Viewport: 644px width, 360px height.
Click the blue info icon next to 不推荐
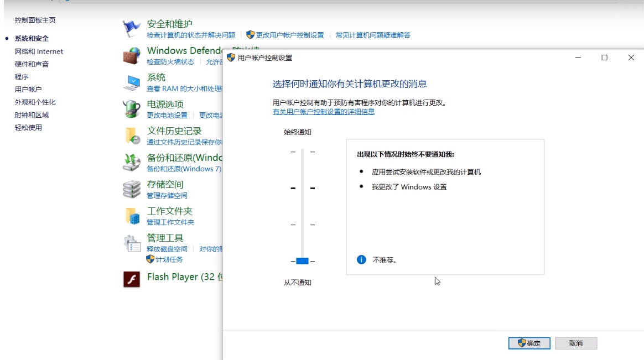click(361, 259)
